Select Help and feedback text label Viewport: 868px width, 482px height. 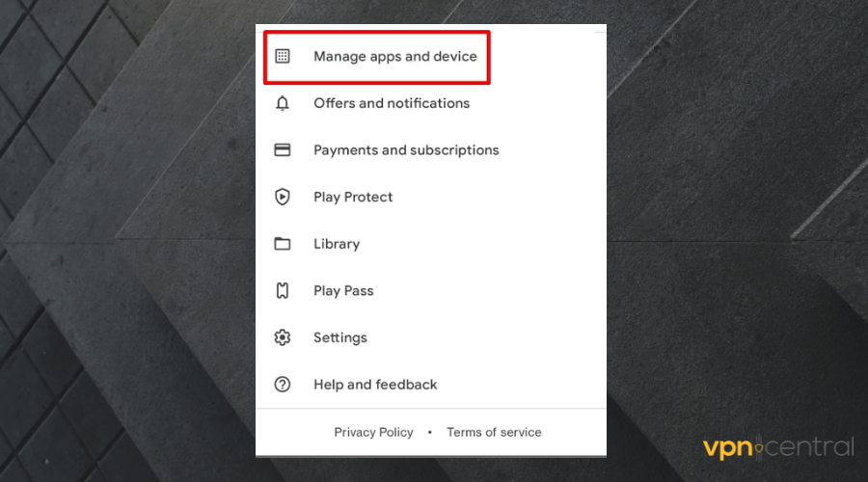(x=375, y=385)
